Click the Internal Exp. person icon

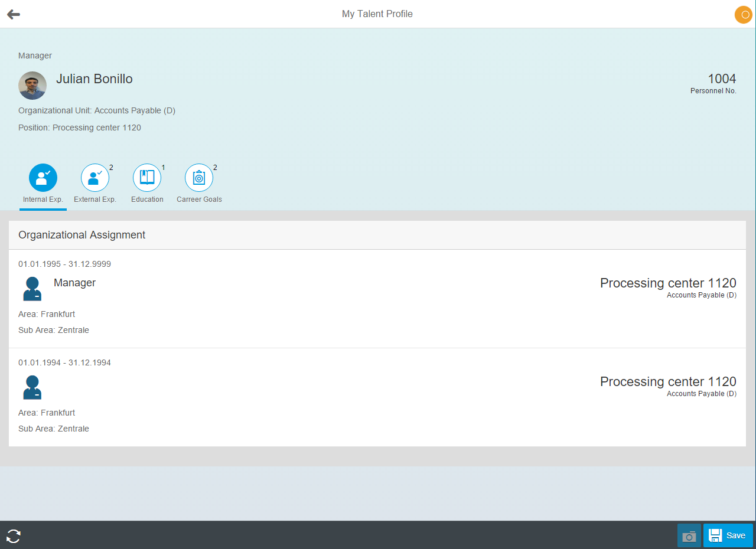[43, 177]
